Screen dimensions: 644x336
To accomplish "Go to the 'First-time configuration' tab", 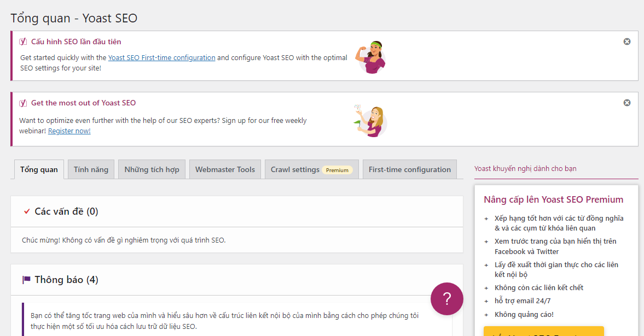I will (409, 169).
